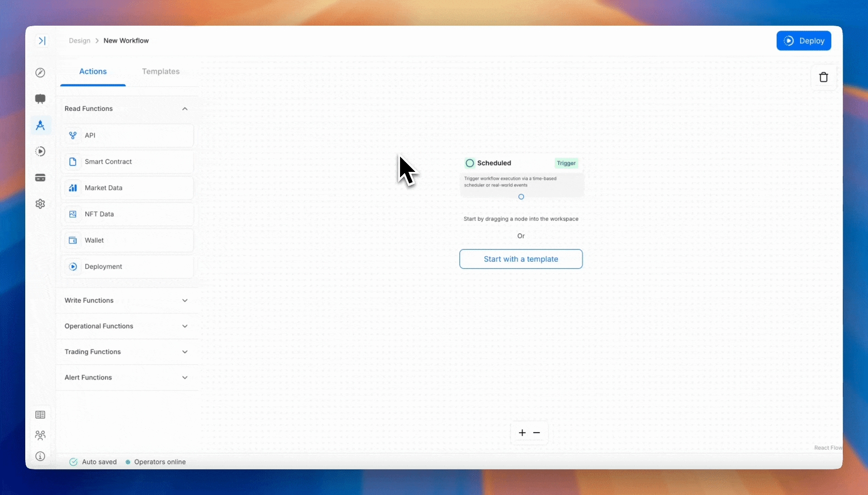Click Start with a template button

click(521, 259)
